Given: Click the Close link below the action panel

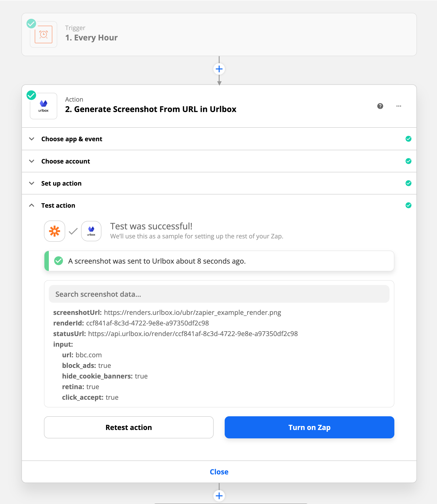Looking at the screenshot, I should click(x=219, y=472).
